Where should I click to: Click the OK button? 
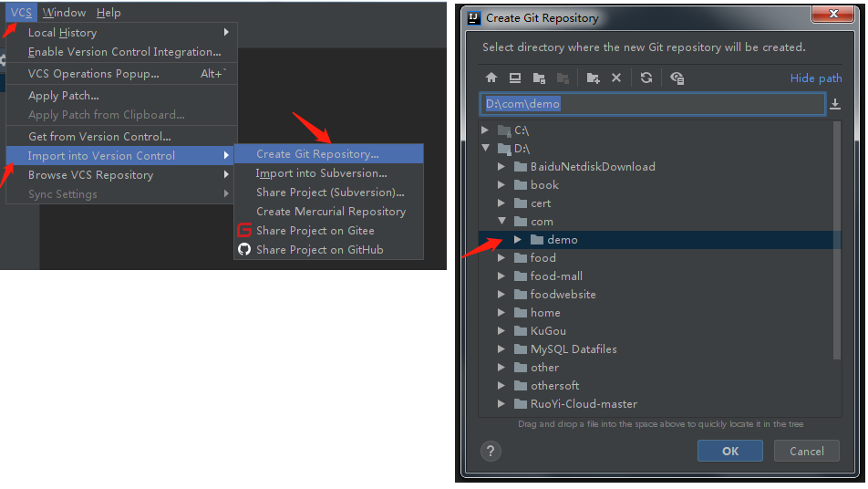(x=730, y=451)
